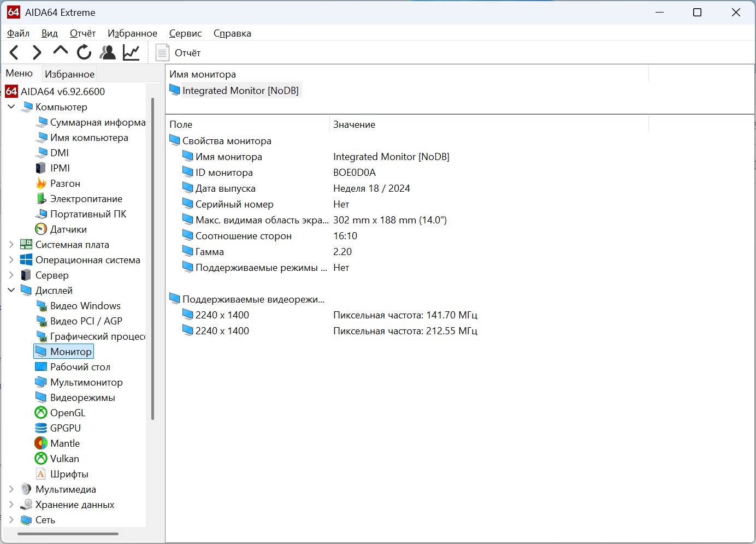Screen dimensions: 756x544
Task: Collapse the Компьютер tree node
Action: [11, 107]
